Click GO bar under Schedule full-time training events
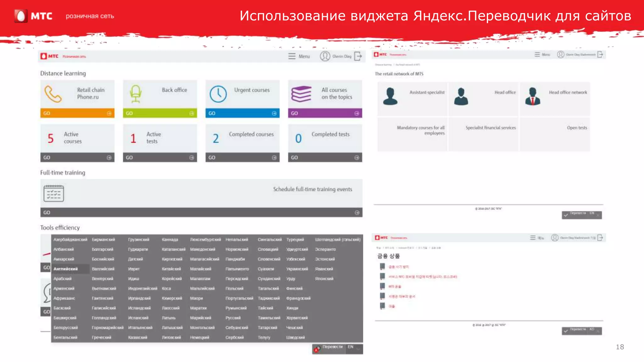 [x=201, y=212]
